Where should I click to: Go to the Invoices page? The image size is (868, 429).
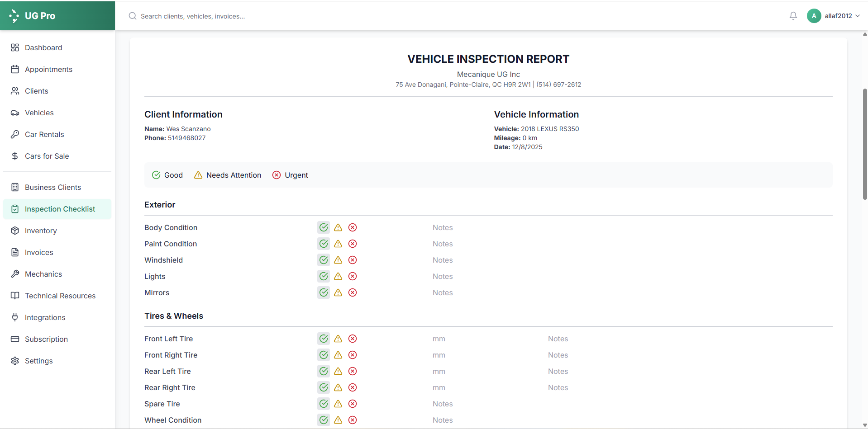(39, 252)
